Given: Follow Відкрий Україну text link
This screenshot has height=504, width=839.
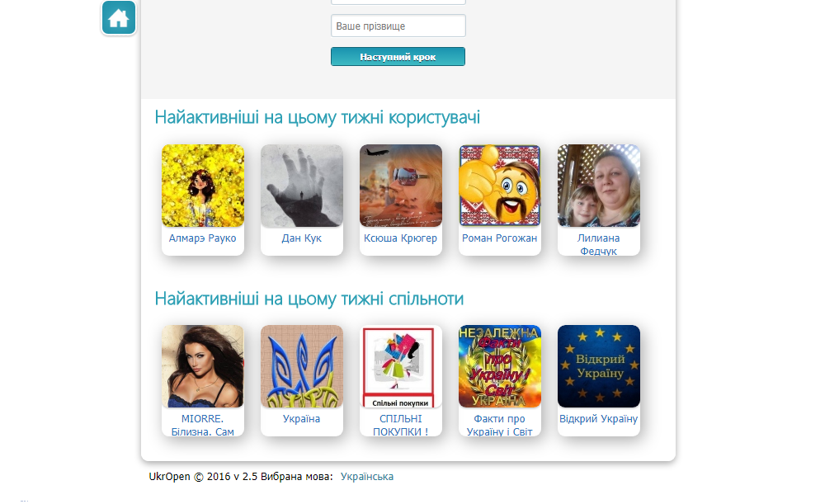Looking at the screenshot, I should pyautogui.click(x=599, y=419).
